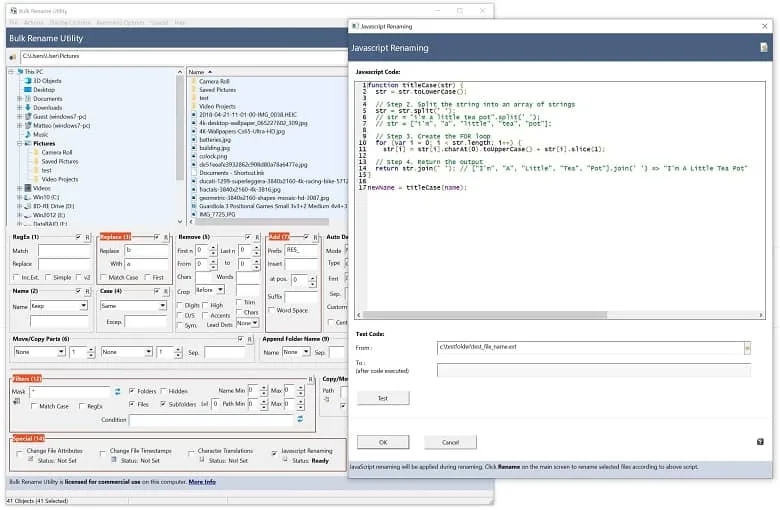780x510 pixels.
Task: Click the R reset button of Case (4)
Action: (x=166, y=291)
